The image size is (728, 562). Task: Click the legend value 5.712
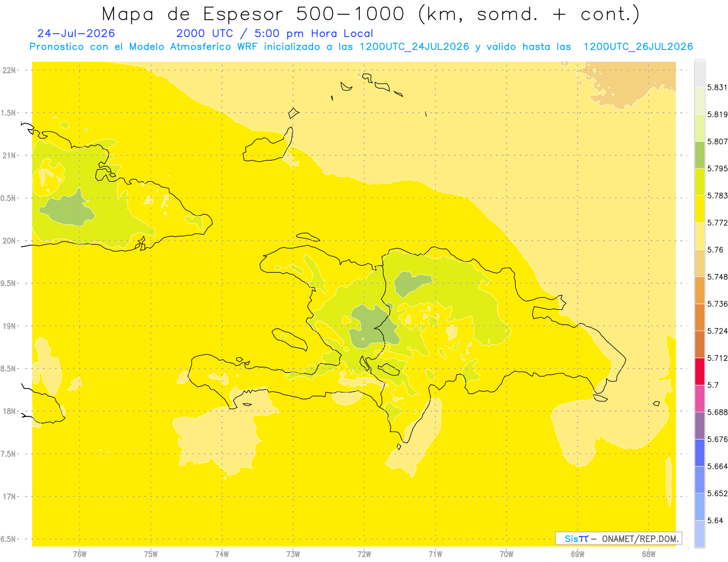718,358
